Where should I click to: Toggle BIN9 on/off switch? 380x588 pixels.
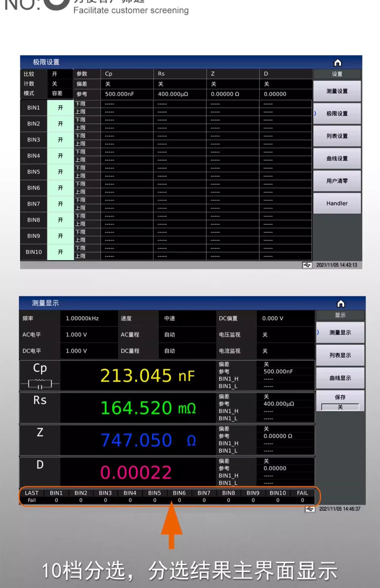60,236
